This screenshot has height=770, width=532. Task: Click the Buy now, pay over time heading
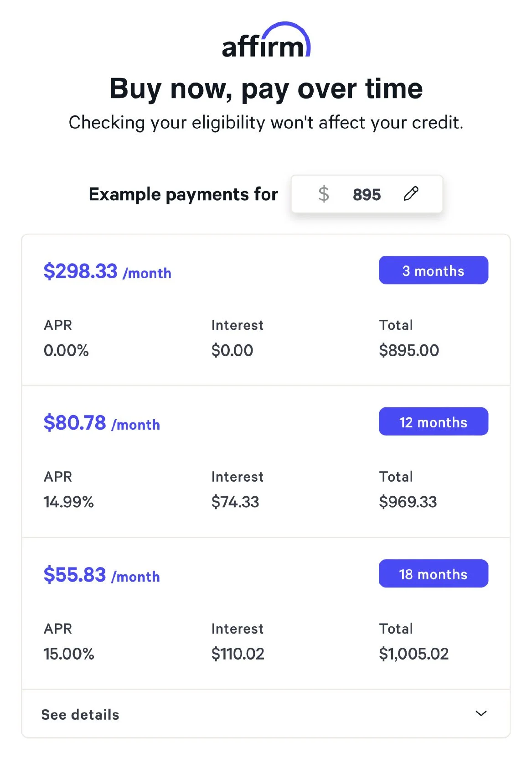(266, 88)
